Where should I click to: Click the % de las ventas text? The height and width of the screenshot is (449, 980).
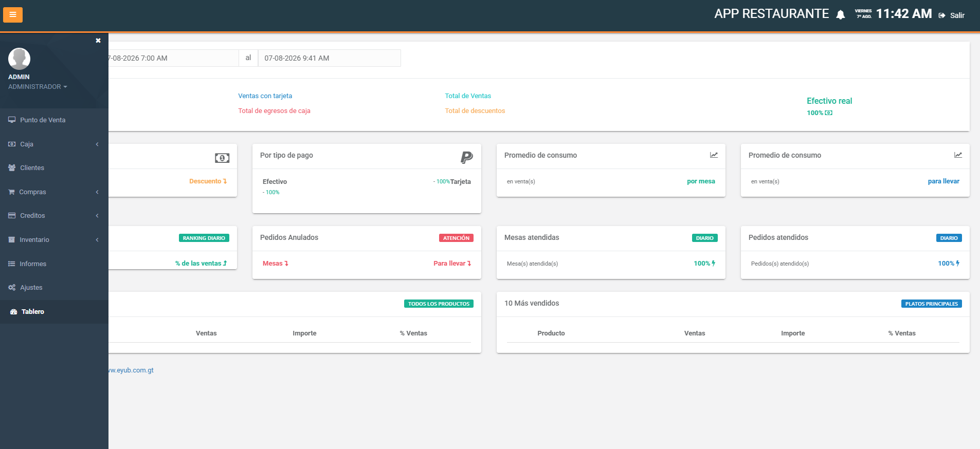click(201, 264)
